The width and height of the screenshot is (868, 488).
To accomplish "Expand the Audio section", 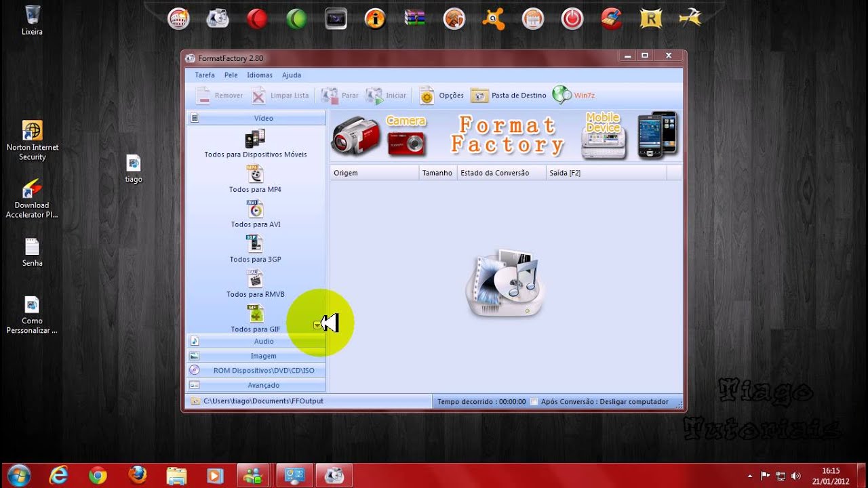I will pos(256,341).
